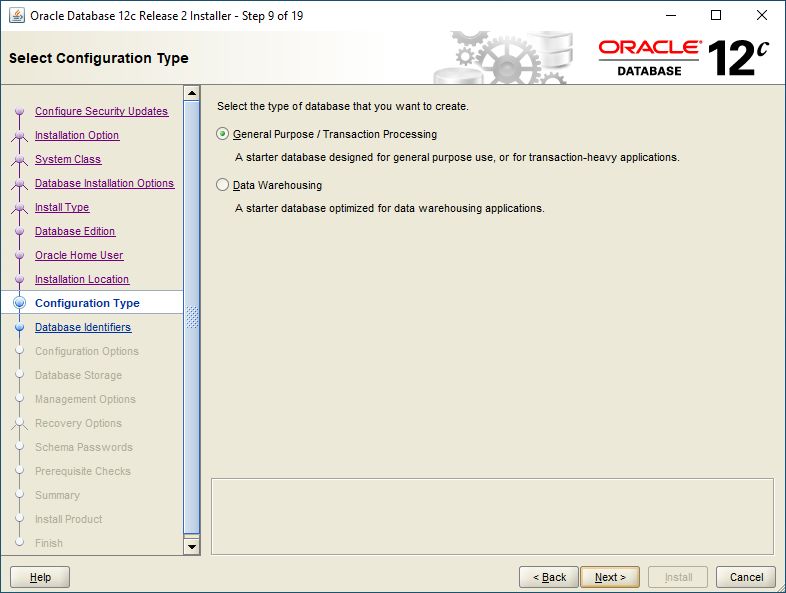Click the empty message area at bottom

pyautogui.click(x=492, y=516)
